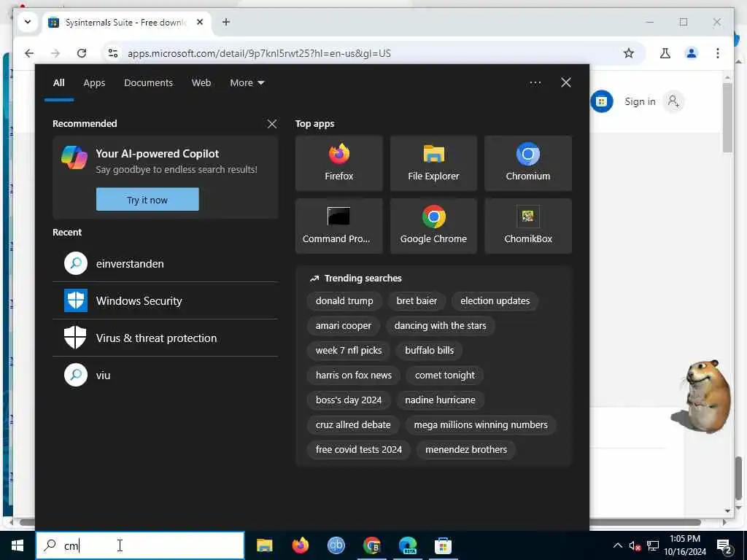This screenshot has width=747, height=560.
Task: Show hidden system tray icons
Action: coord(617,545)
